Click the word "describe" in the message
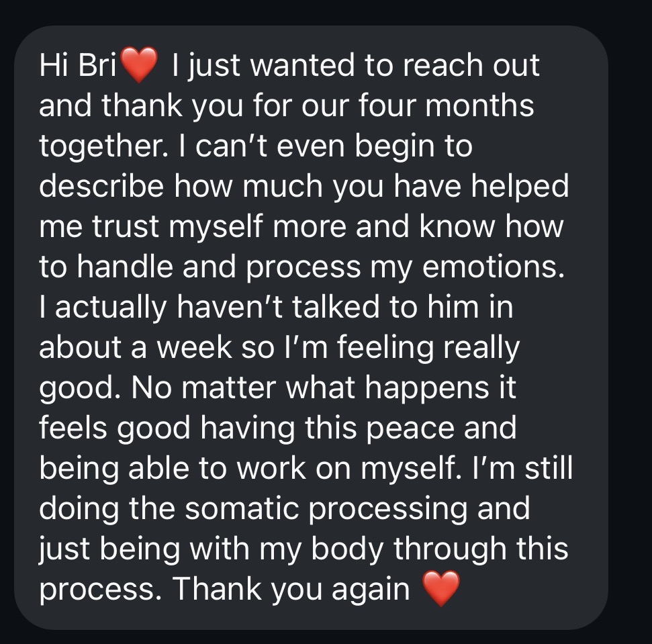The image size is (652, 644). pyautogui.click(x=101, y=187)
